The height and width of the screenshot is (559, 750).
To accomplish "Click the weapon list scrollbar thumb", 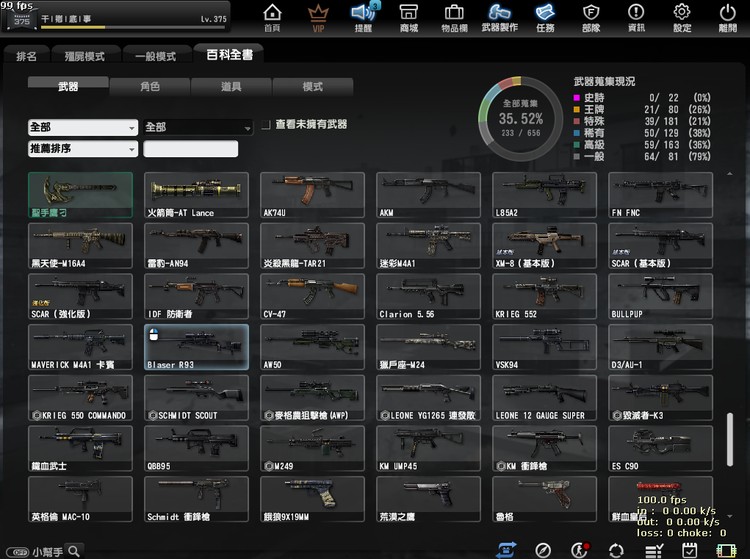I will (x=730, y=439).
